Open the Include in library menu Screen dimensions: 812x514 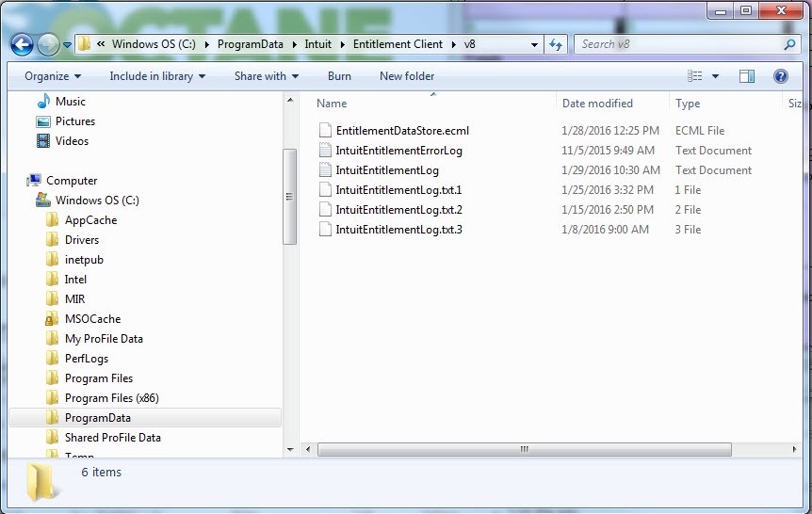click(x=157, y=76)
